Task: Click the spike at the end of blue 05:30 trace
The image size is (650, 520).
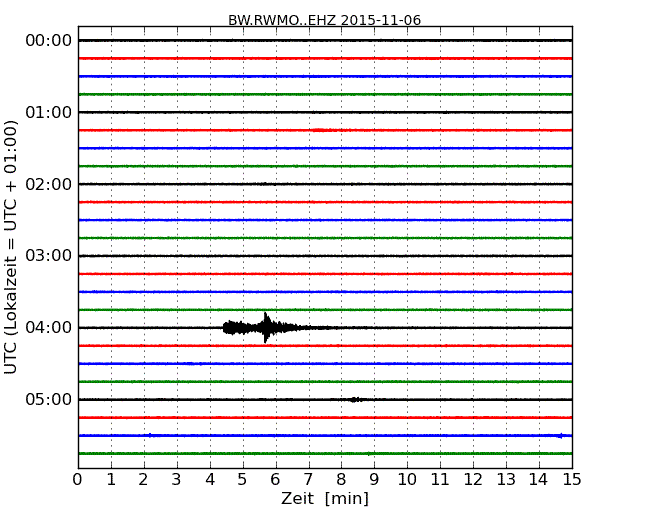Action: [x=560, y=435]
